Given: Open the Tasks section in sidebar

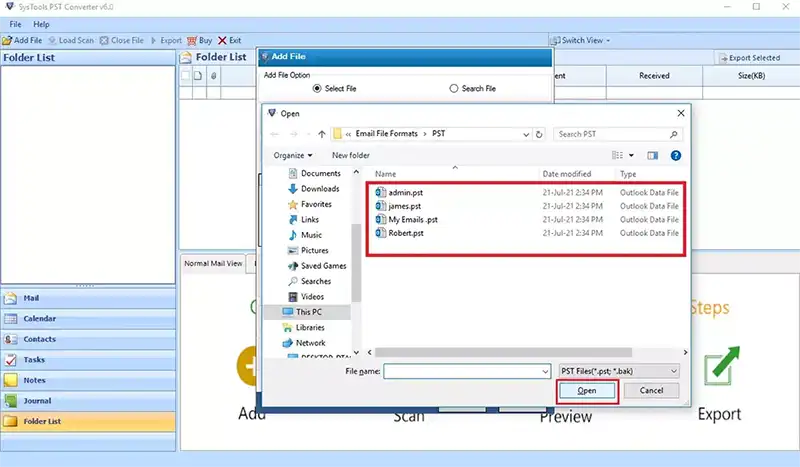Looking at the screenshot, I should click(x=88, y=360).
